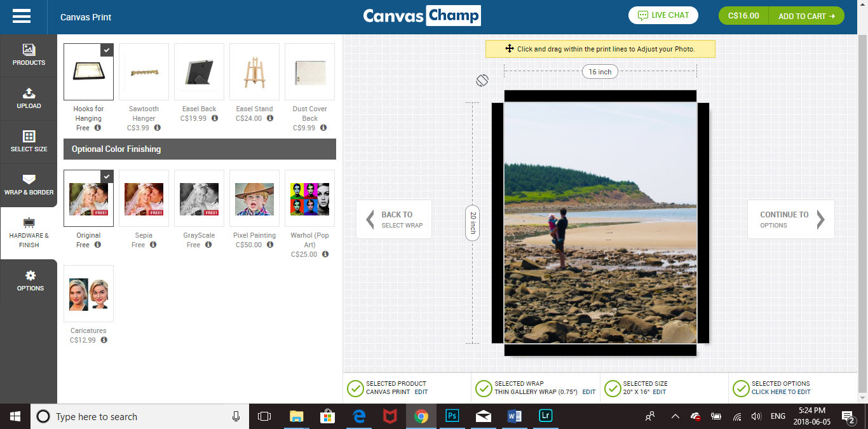Choose the Caricatures finish
This screenshot has width=868, height=429.
(x=88, y=294)
